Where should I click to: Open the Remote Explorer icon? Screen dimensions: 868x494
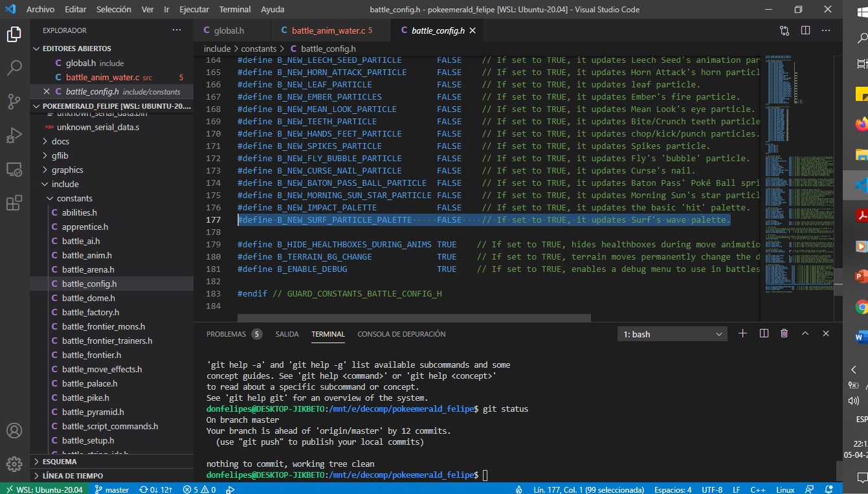pyautogui.click(x=14, y=169)
